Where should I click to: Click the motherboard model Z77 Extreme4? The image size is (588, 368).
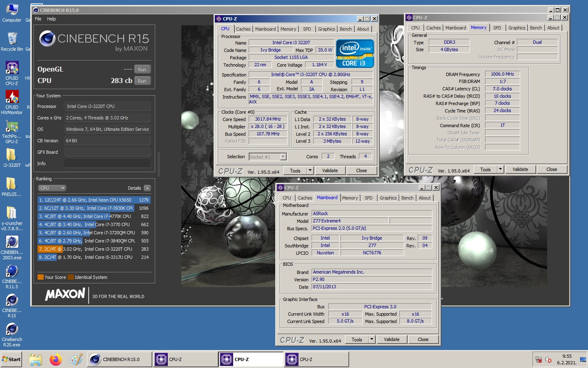click(350, 221)
